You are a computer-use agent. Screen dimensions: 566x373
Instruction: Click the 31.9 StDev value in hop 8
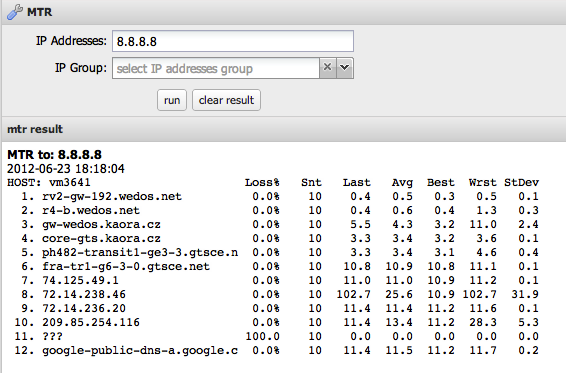pyautogui.click(x=525, y=295)
